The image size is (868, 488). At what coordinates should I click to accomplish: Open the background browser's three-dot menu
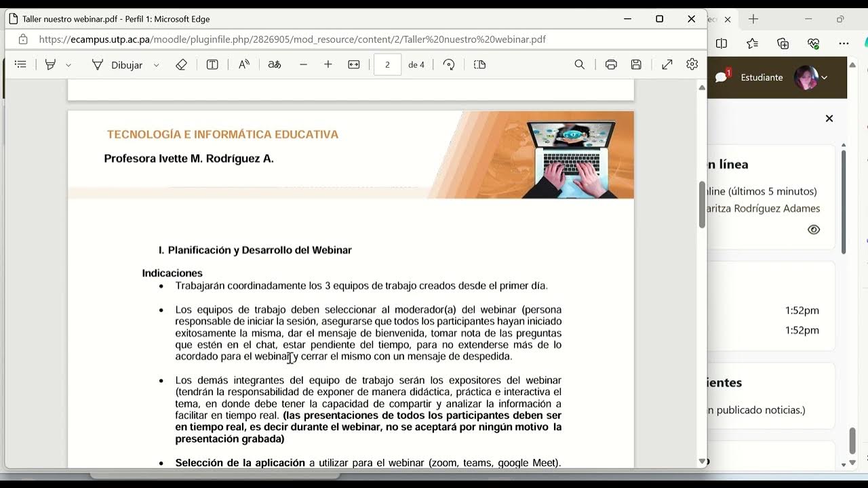click(844, 43)
